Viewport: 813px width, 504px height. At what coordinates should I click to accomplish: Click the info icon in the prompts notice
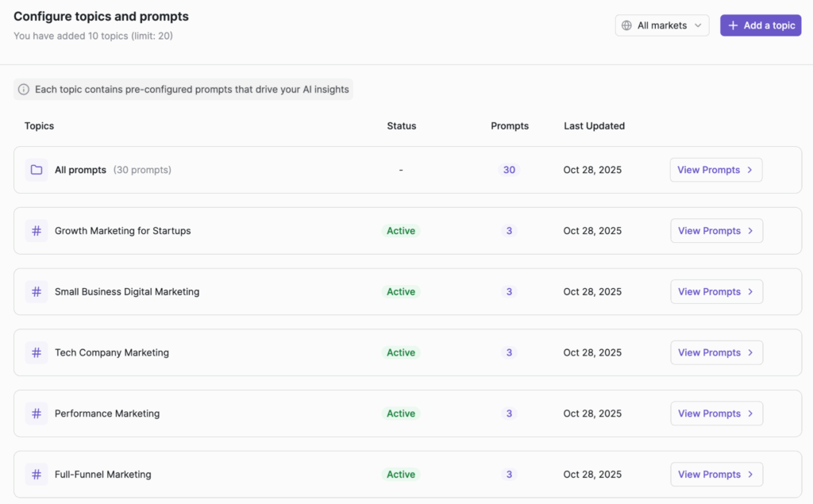(x=24, y=90)
